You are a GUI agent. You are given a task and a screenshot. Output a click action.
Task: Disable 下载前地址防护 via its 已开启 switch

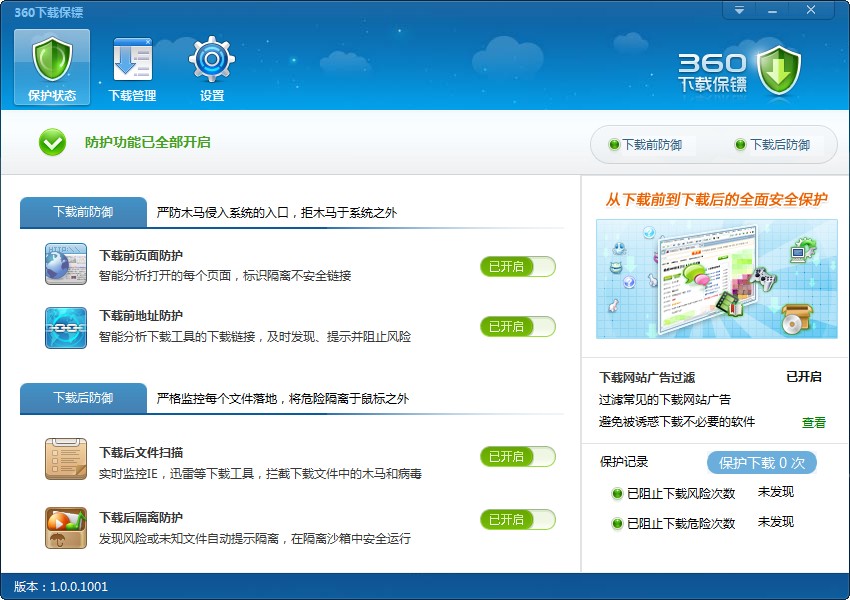point(517,327)
